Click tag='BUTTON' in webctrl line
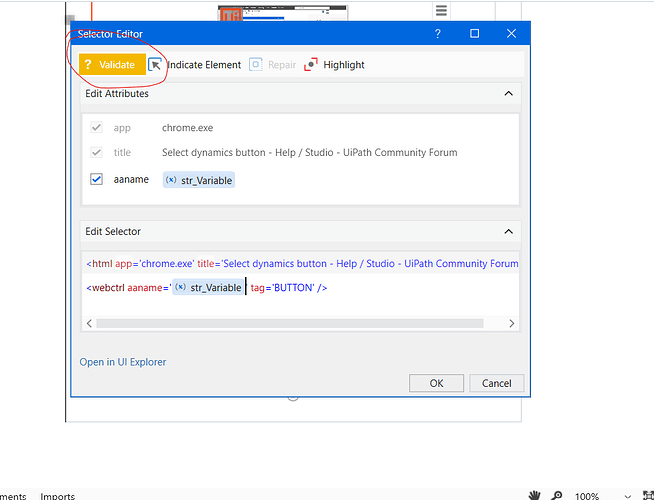 click(x=282, y=288)
